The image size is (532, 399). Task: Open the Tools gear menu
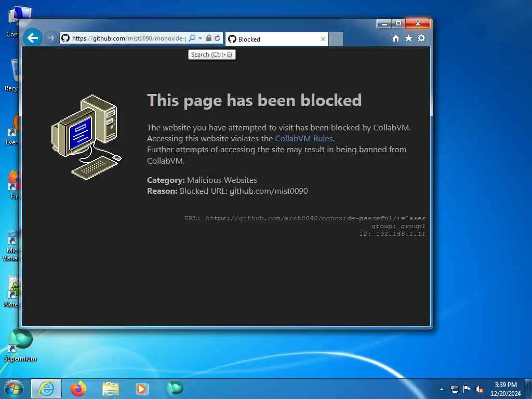coord(421,38)
